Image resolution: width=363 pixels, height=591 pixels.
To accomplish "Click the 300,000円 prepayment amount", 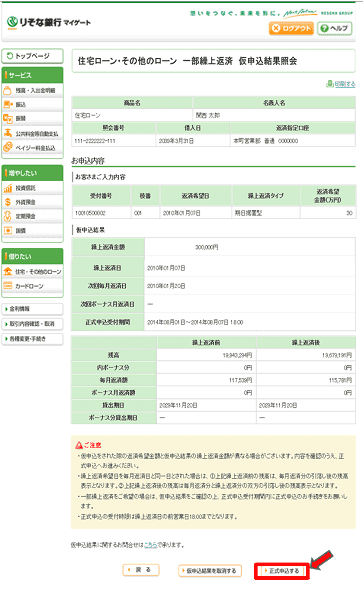I will [x=207, y=247].
